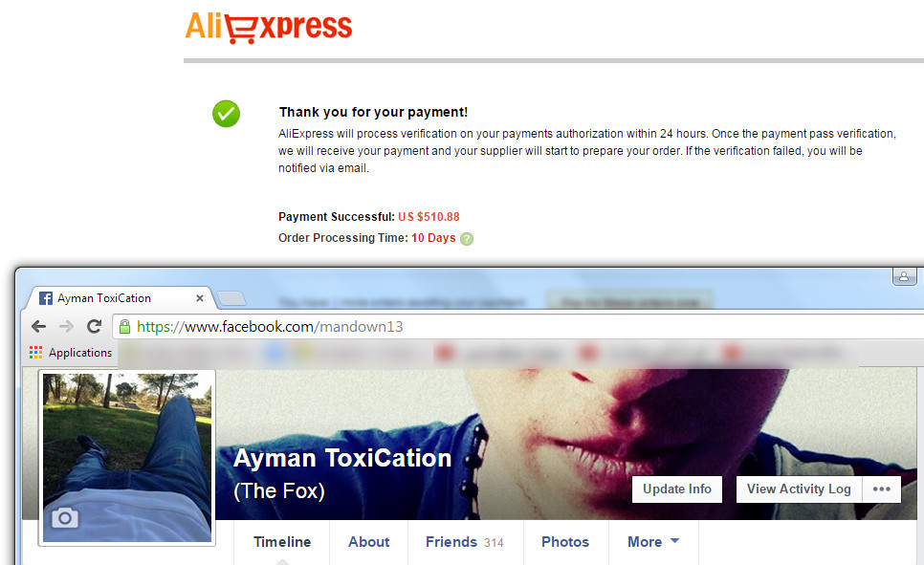Open a new browser tab

click(231, 299)
